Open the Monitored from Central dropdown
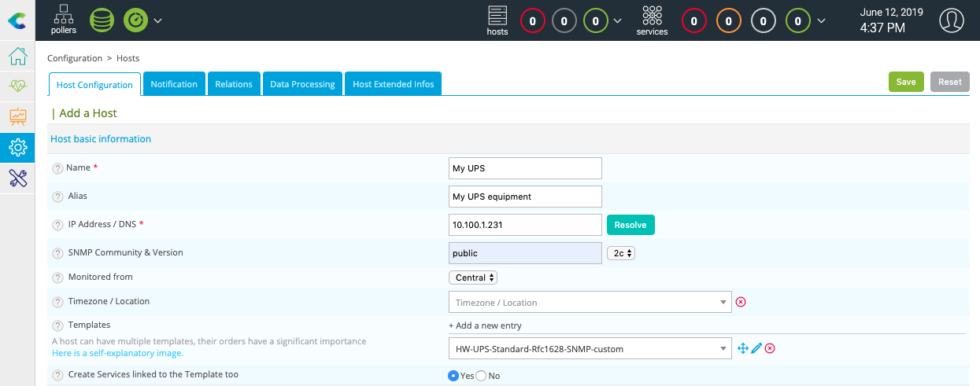This screenshot has width=980, height=386. [473, 278]
